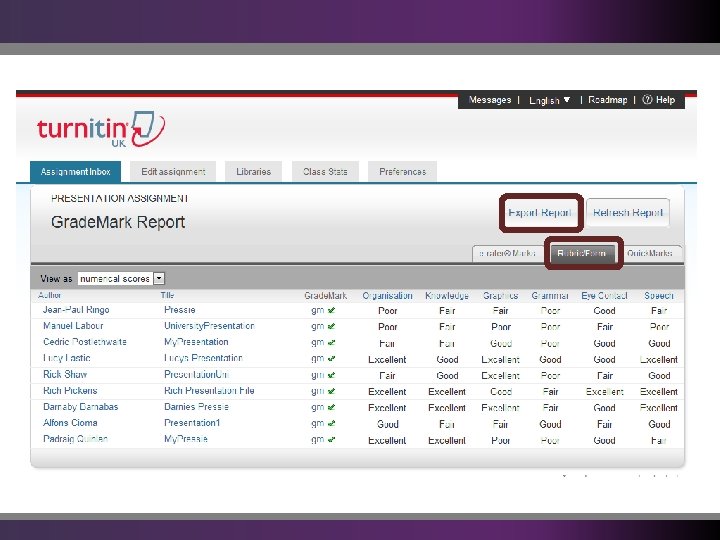The image size is (720, 540).
Task: Click the GradeMark Report heading
Action: 118,222
